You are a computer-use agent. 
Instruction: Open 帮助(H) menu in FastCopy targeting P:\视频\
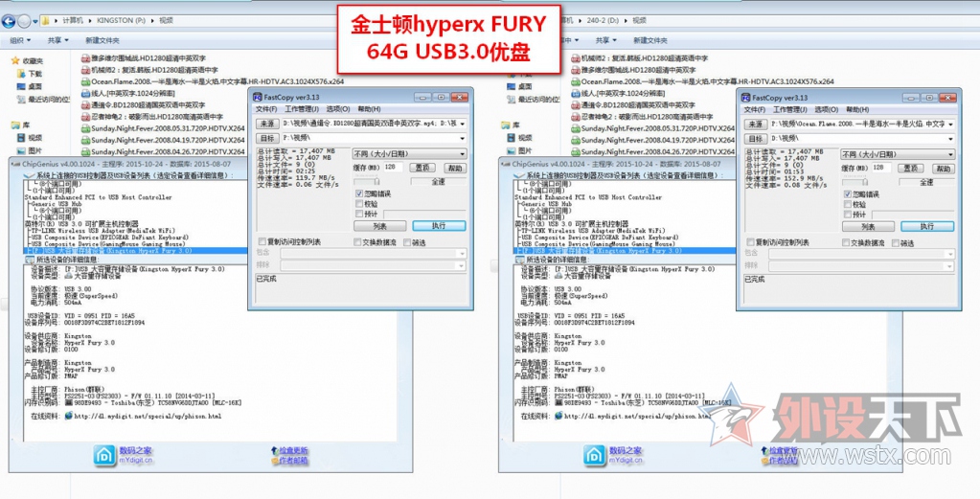368,109
